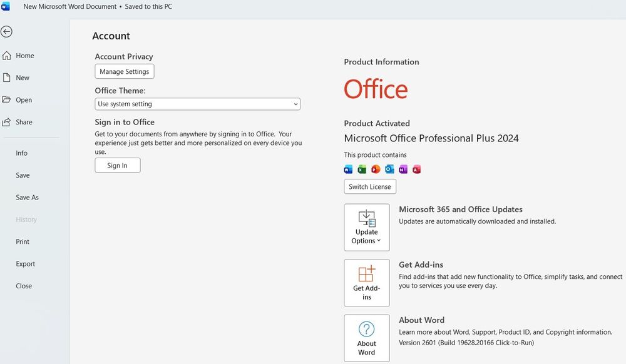626x364 pixels.
Task: Click the OneNote product icon
Action: (x=403, y=169)
